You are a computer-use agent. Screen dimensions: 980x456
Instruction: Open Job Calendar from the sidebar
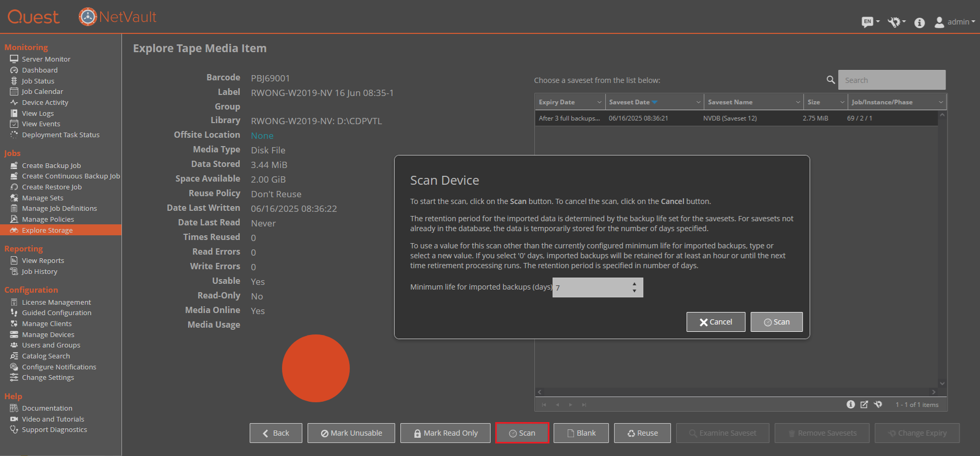coord(42,91)
